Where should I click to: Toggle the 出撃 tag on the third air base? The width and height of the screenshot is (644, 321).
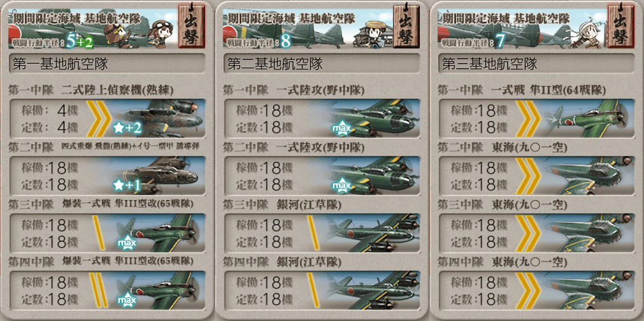620,26
